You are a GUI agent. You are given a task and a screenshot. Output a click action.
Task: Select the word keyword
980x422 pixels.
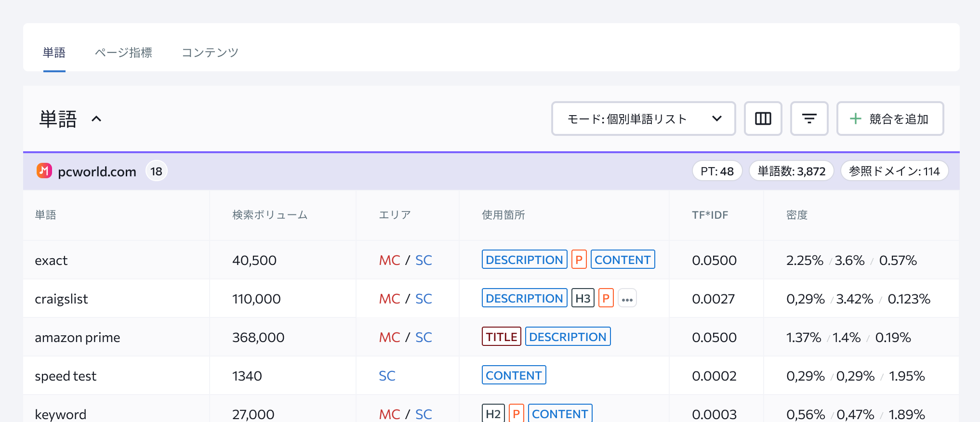[61, 414]
